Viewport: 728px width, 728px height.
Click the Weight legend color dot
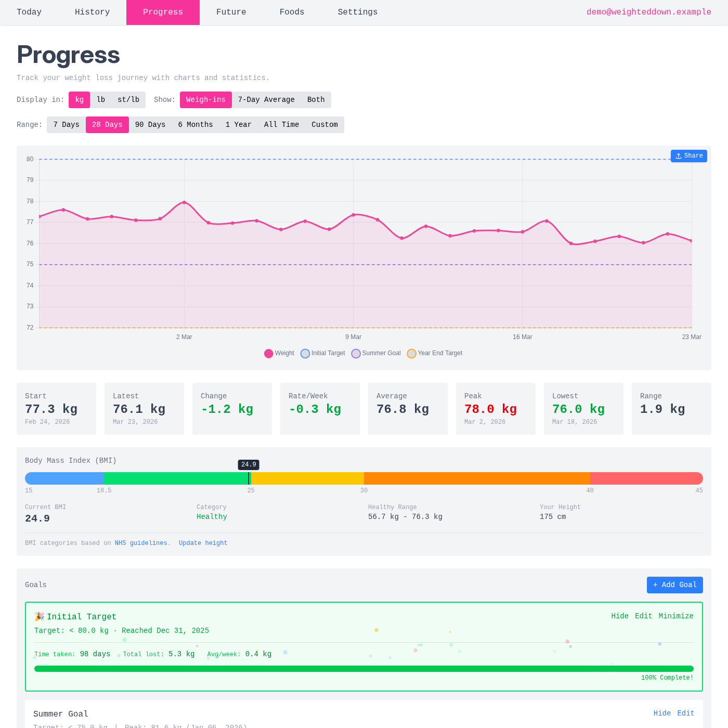(268, 353)
